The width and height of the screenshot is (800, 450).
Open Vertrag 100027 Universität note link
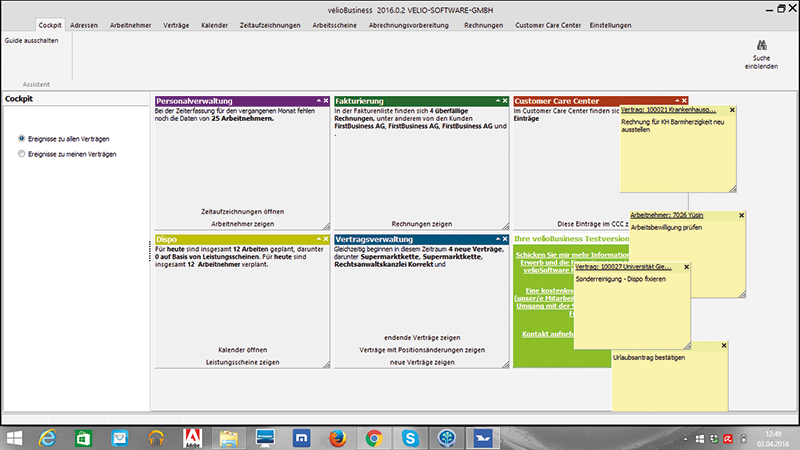pos(623,267)
